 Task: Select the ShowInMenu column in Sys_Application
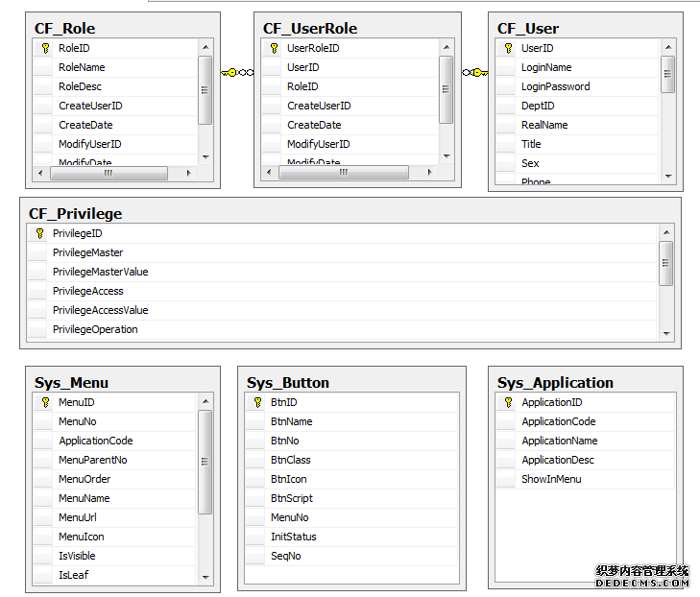click(x=551, y=479)
